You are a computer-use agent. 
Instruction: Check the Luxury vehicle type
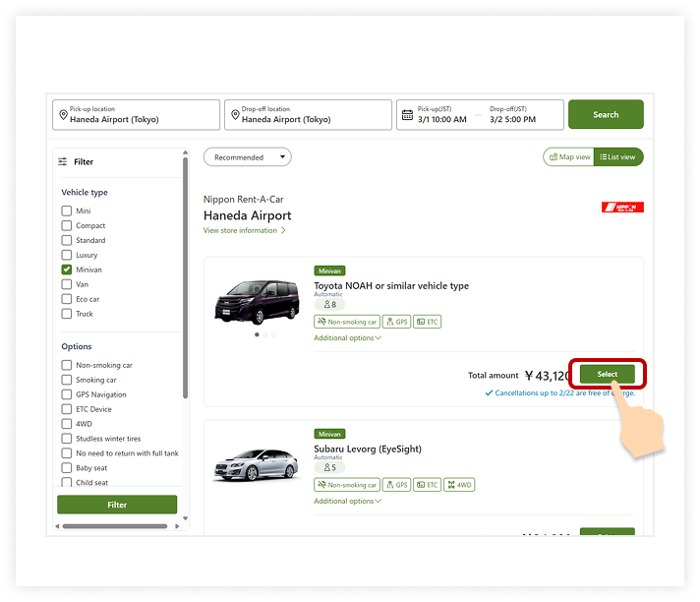(x=67, y=255)
